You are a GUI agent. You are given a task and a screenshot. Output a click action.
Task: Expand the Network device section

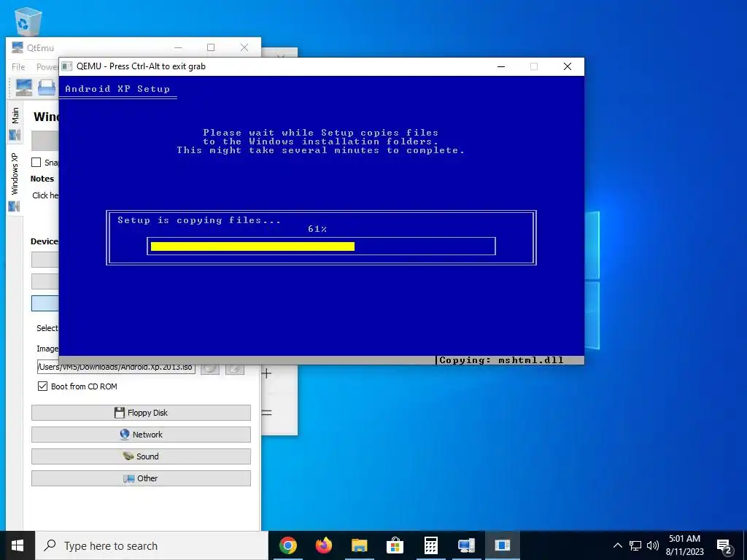click(141, 435)
